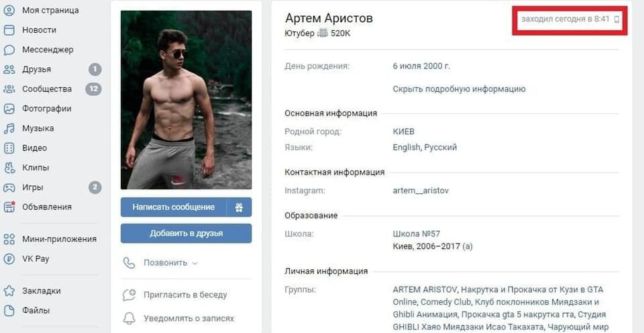644x333 pixels.
Task: Expand the call options chevron
Action: (195, 263)
